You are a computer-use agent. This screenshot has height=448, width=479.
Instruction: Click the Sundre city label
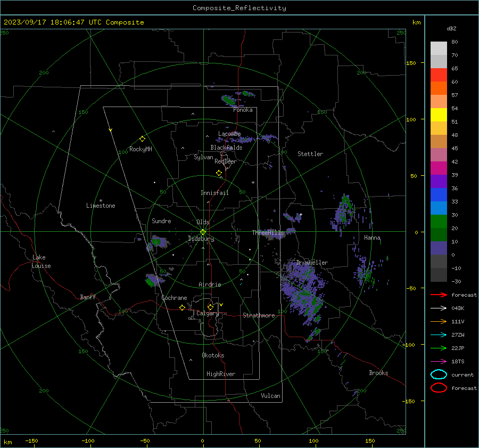[161, 221]
